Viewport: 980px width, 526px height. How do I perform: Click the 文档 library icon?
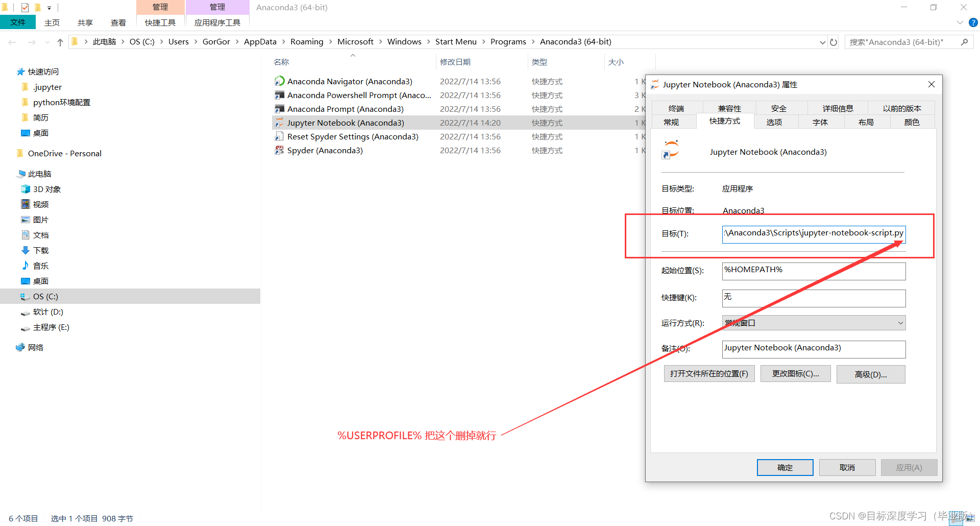[x=26, y=235]
